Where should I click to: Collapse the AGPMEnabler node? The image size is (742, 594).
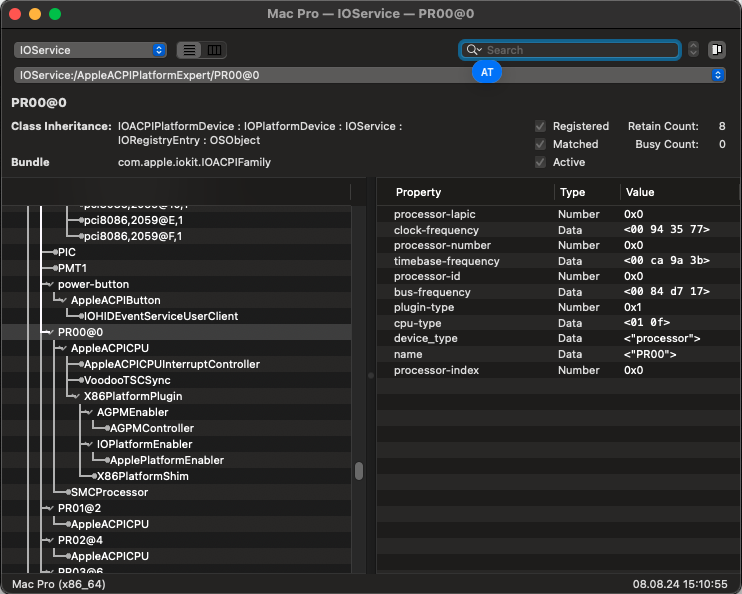tap(89, 412)
